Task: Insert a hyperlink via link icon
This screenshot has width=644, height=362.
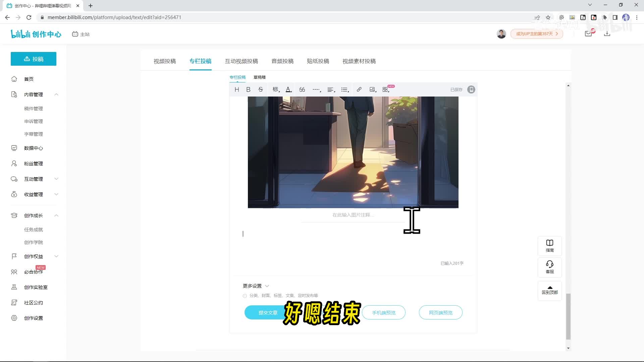Action: (x=359, y=89)
